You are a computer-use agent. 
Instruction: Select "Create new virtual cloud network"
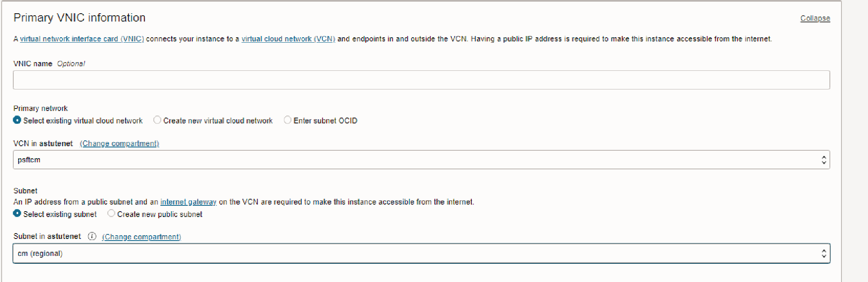pos(157,120)
